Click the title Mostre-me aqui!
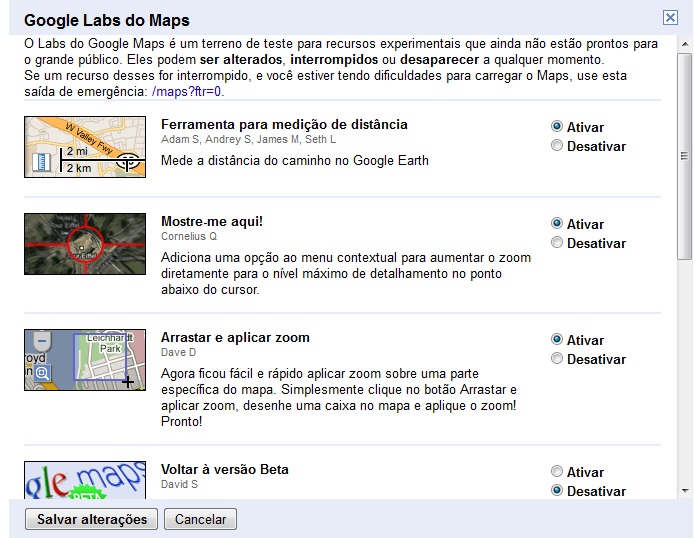This screenshot has width=695, height=538. pyautogui.click(x=212, y=221)
